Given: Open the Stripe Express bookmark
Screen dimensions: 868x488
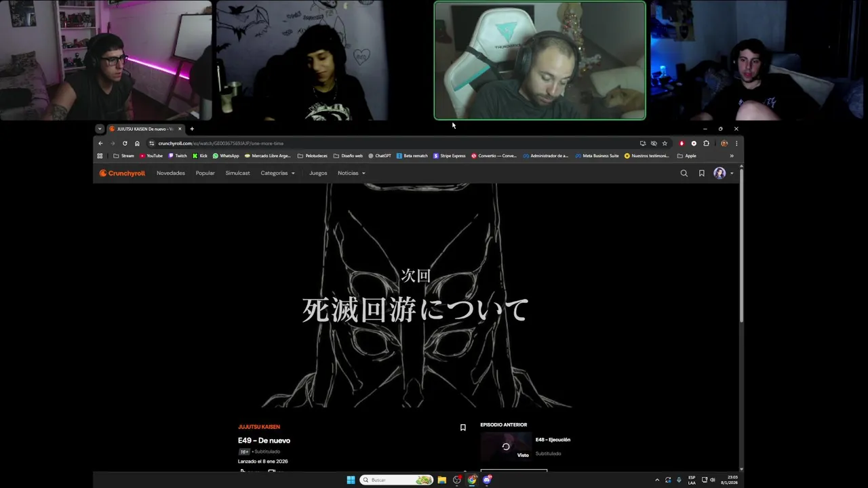Looking at the screenshot, I should 450,156.
